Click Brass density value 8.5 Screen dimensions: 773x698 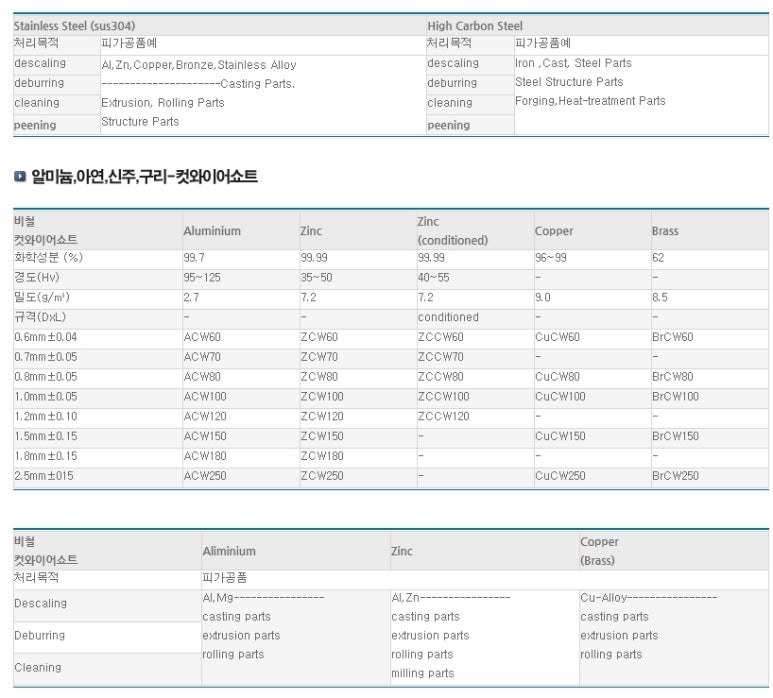tap(660, 297)
